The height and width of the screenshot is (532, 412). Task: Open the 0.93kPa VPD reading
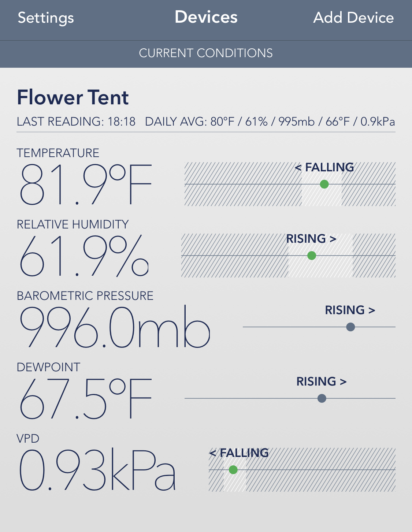[97, 470]
